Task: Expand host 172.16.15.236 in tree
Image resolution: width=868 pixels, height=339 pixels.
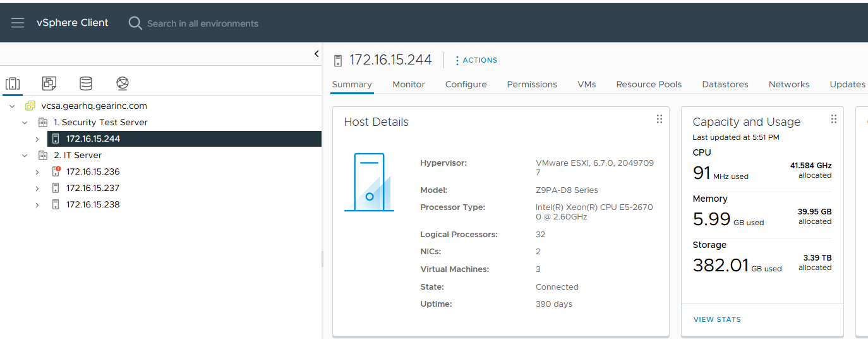Action: pyautogui.click(x=37, y=172)
